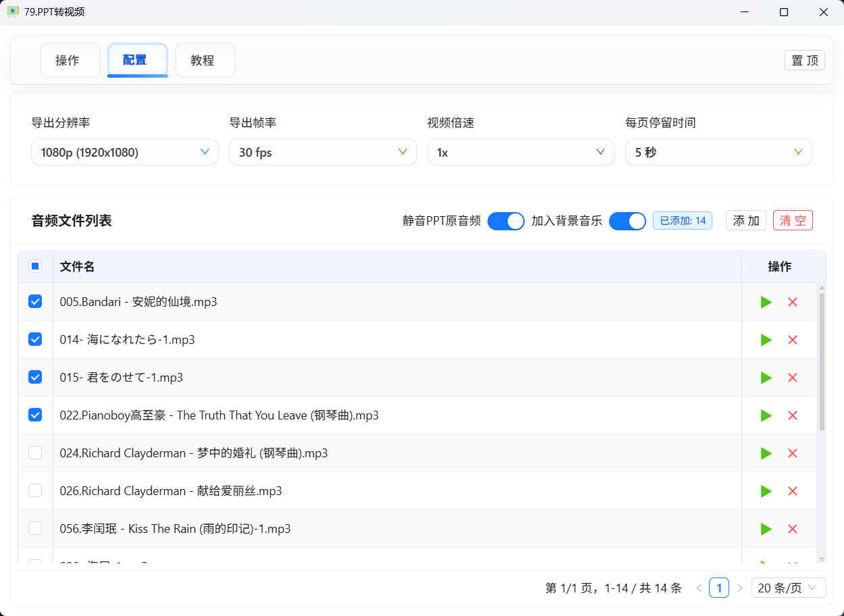Toggle off 静音PPT原音频 switch
The width and height of the screenshot is (844, 616).
pos(506,221)
